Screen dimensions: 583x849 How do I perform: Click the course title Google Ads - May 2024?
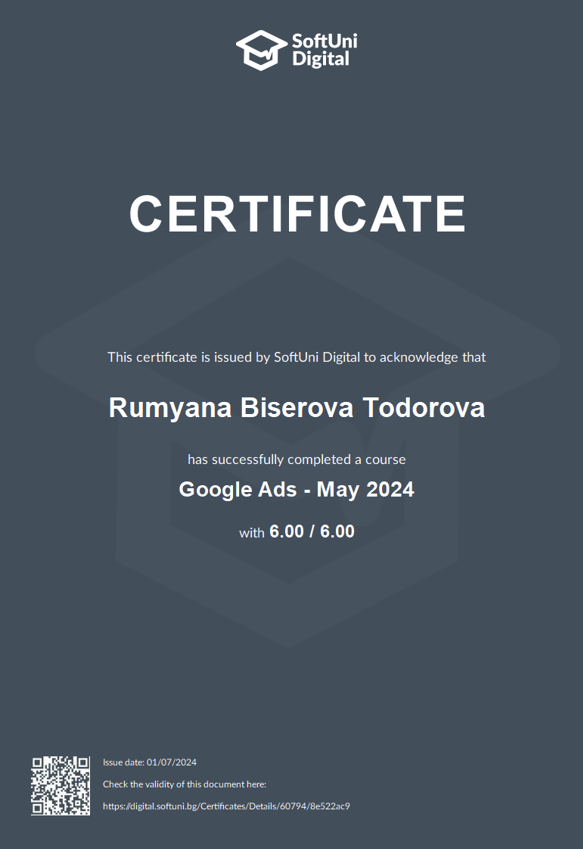coord(297,490)
